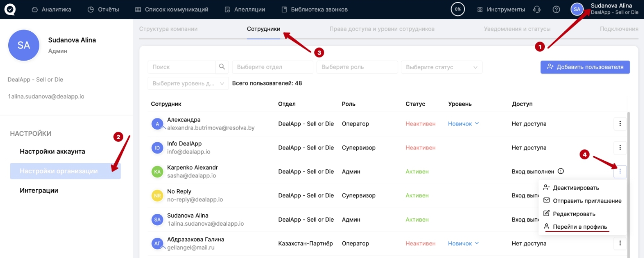Expand the Выберите статус dropdown

(441, 67)
